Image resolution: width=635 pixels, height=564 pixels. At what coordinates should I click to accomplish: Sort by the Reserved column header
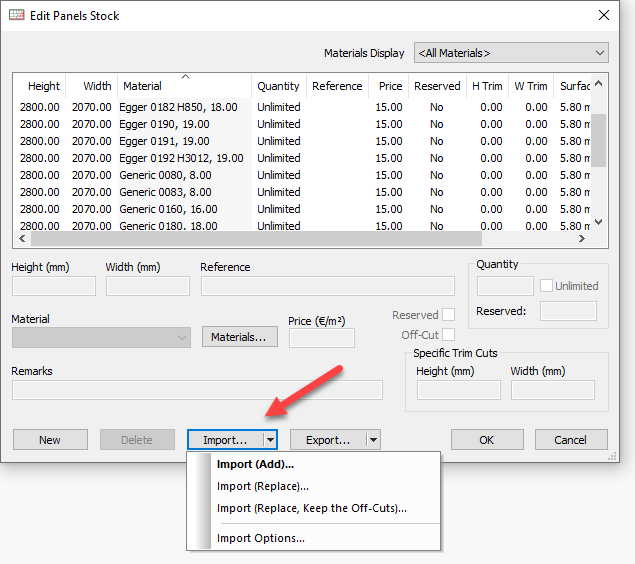coord(437,86)
